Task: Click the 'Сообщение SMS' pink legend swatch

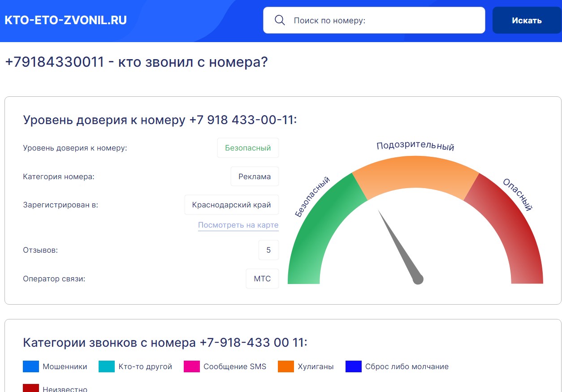Action: [x=192, y=366]
